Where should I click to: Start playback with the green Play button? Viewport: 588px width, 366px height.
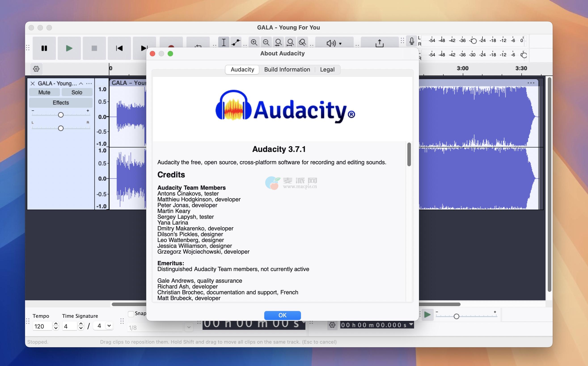[x=69, y=48]
